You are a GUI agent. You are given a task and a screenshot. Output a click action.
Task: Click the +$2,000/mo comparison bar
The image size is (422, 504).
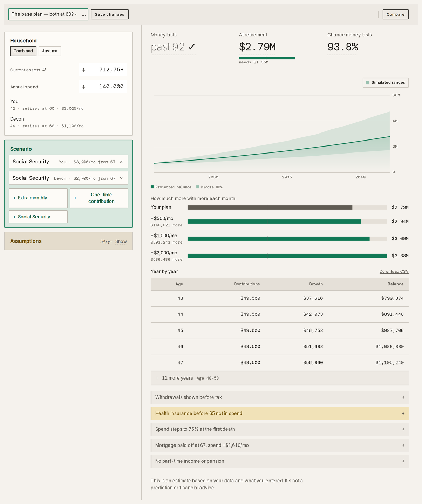[x=287, y=256]
